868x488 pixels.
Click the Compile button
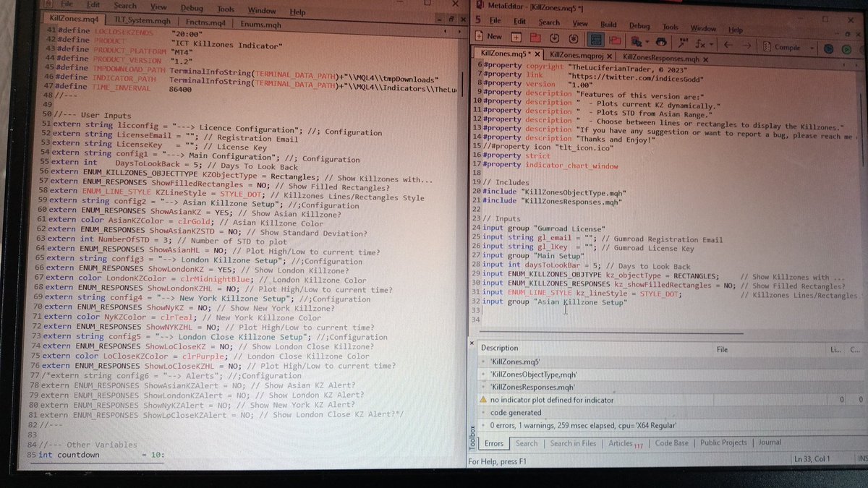[783, 47]
